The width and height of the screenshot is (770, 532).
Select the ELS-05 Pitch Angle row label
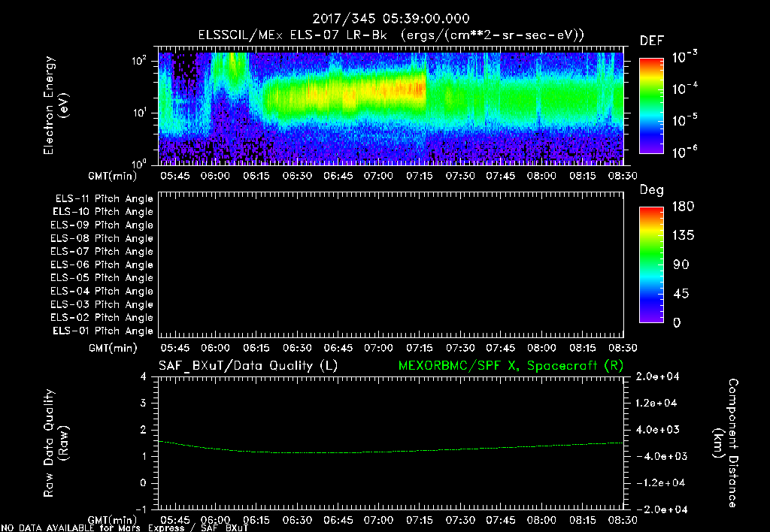[x=102, y=278]
